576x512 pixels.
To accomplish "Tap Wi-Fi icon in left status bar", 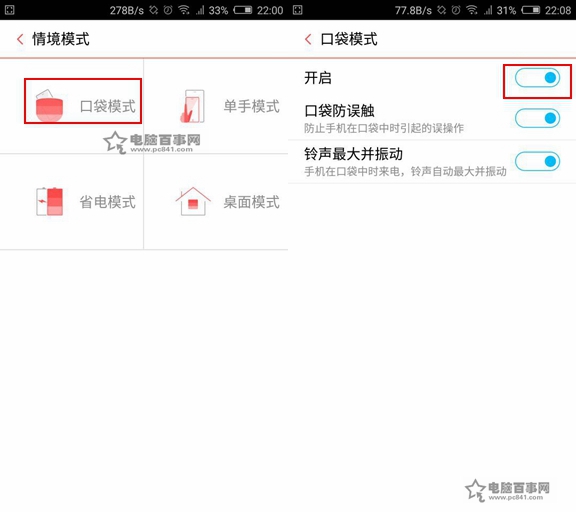I will click(x=184, y=10).
